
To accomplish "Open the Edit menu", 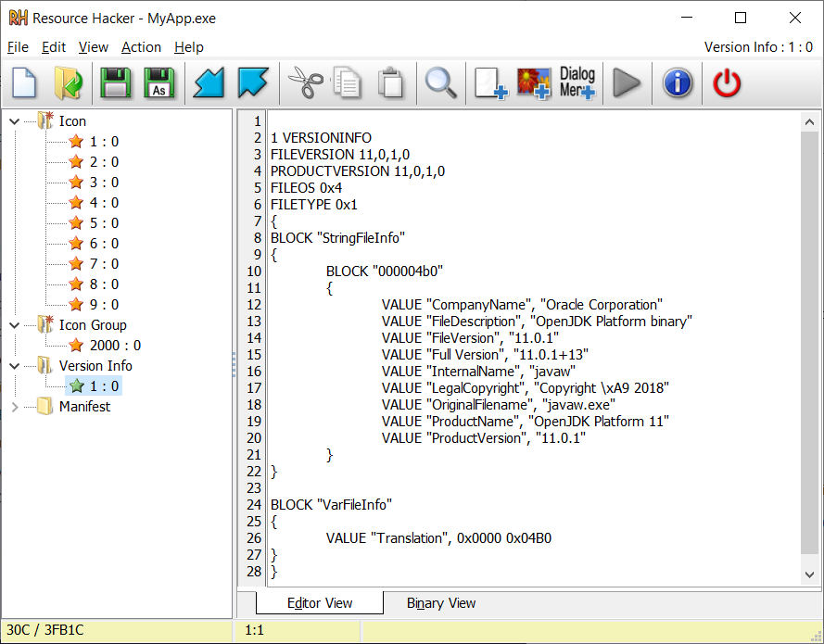I will coord(54,47).
